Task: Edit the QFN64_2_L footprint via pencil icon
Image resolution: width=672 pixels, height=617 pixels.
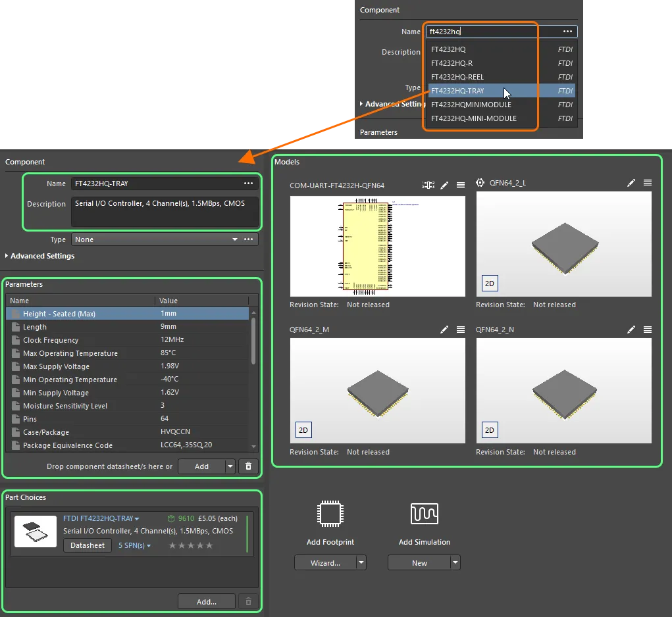Action: coord(631,183)
